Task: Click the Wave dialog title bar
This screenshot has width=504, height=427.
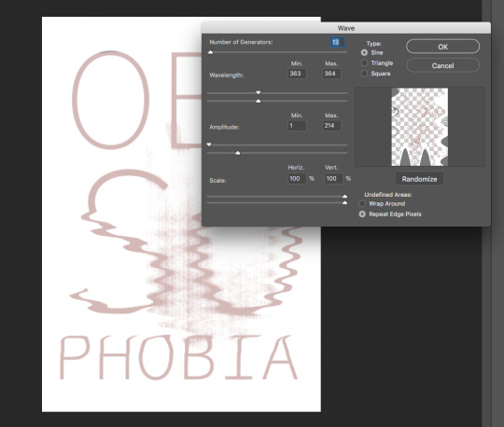Action: [346, 28]
